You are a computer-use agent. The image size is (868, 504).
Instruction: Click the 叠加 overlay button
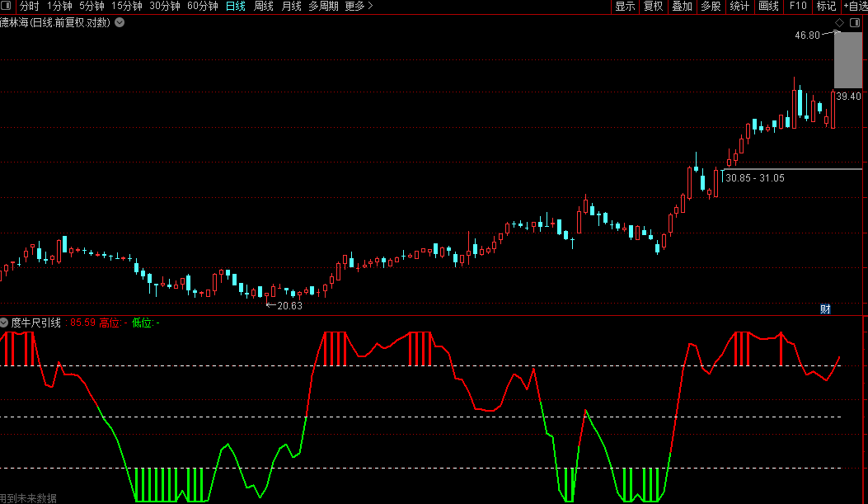(682, 6)
